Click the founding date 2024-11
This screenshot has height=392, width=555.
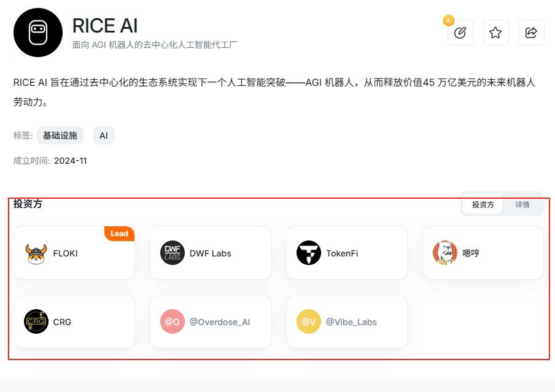(x=71, y=161)
